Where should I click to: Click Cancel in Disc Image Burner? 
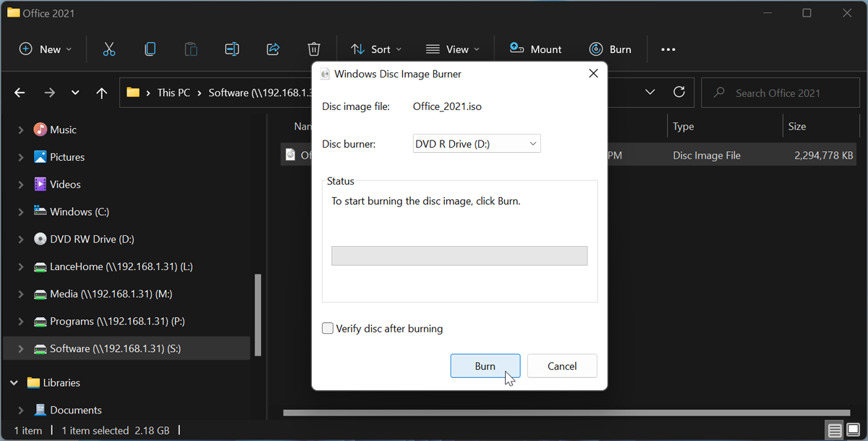pyautogui.click(x=562, y=366)
